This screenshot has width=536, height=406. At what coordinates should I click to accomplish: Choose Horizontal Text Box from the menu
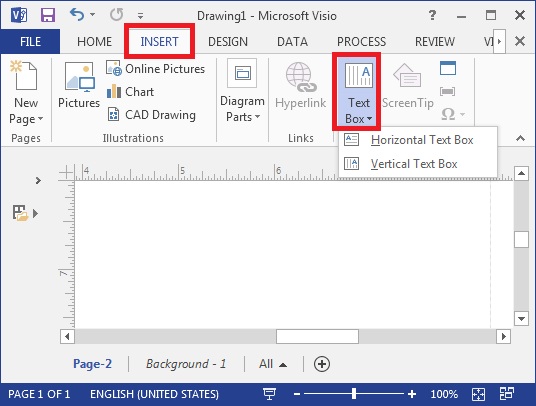[417, 140]
